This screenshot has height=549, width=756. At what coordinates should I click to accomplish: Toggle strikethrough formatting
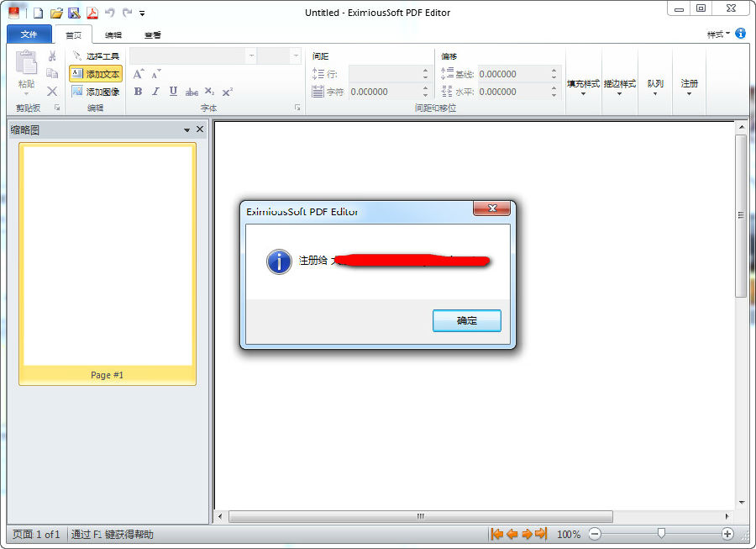[x=192, y=92]
